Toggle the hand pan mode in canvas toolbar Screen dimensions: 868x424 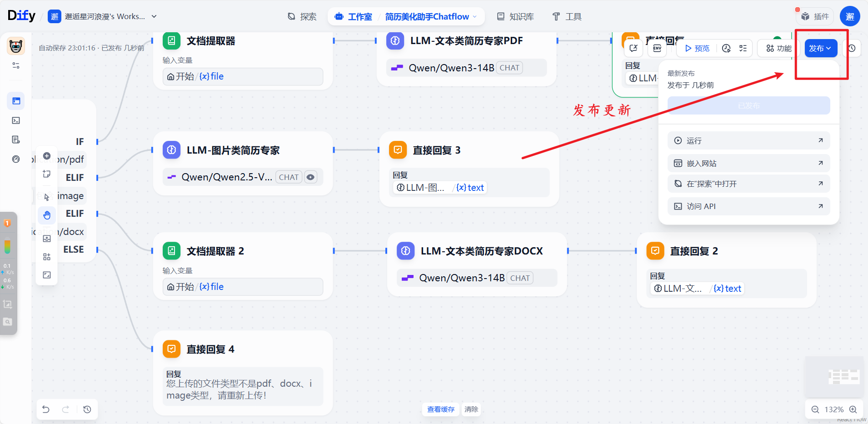tap(46, 215)
